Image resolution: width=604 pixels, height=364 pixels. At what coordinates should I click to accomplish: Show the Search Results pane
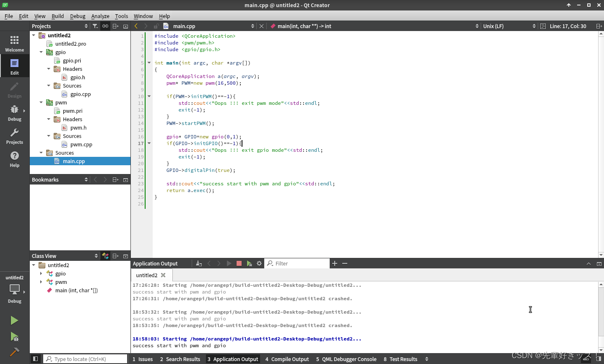pyautogui.click(x=180, y=359)
